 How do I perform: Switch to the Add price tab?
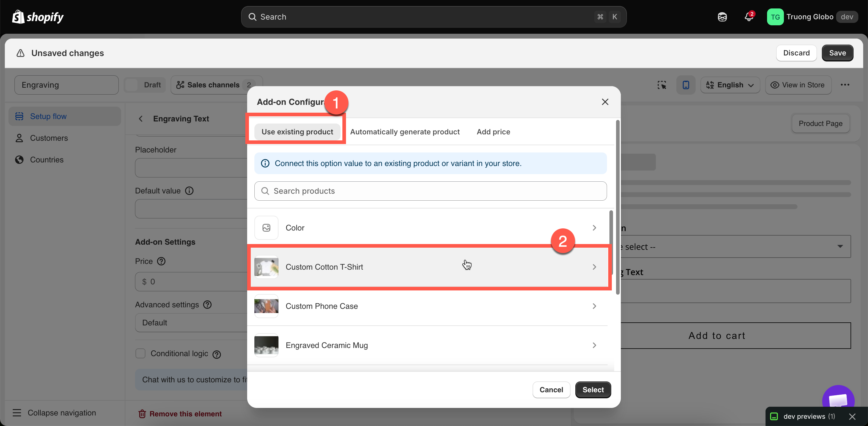[x=493, y=132]
